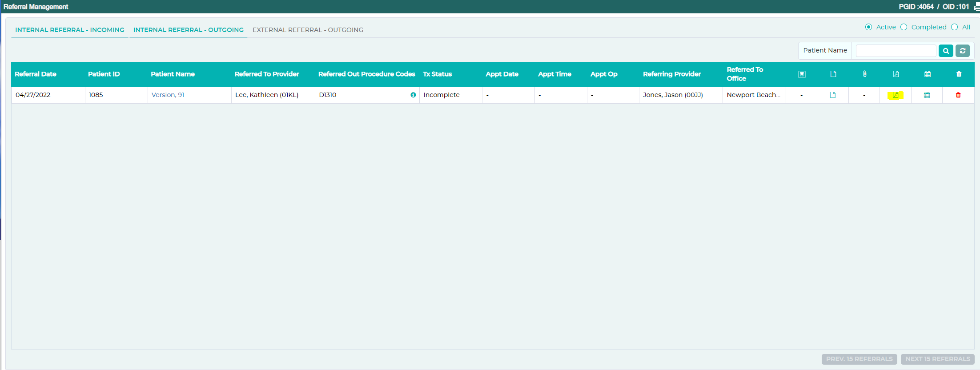Delete referral using red trash icon

pyautogui.click(x=958, y=95)
